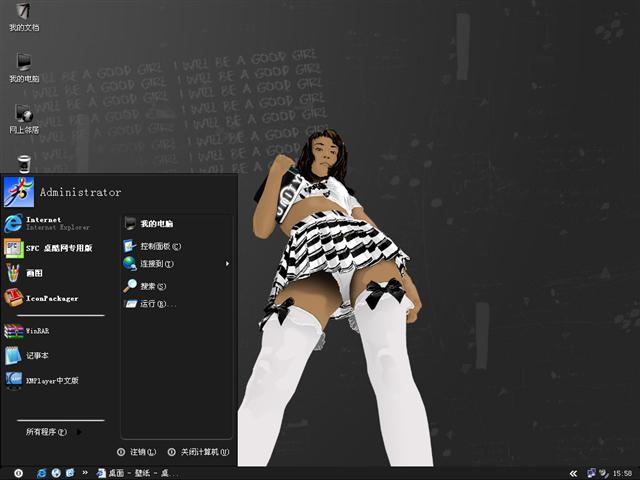
Task: Open the 我的文档 desktop icon
Action: click(x=24, y=17)
